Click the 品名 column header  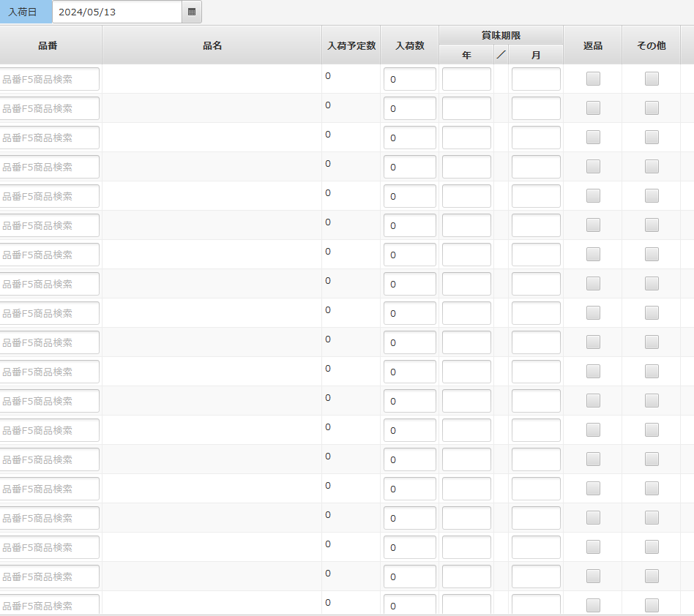(x=212, y=45)
